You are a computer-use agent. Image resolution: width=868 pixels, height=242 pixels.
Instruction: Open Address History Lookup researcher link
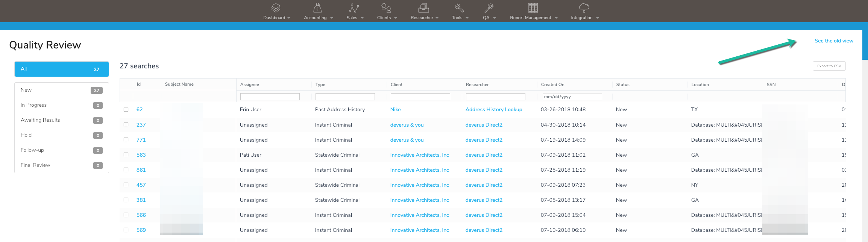point(494,109)
